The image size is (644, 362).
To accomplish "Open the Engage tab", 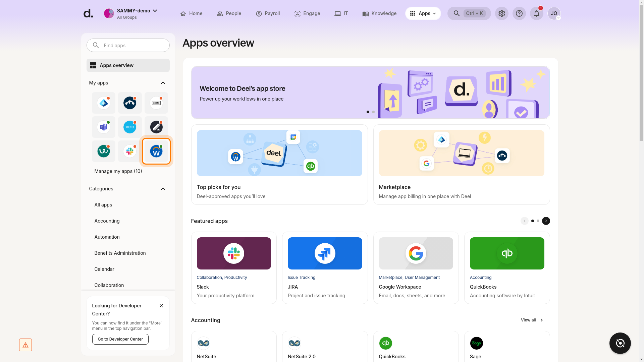I will click(307, 13).
